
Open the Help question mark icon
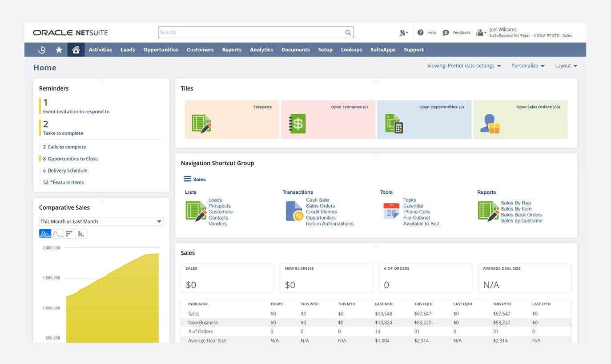coord(421,32)
